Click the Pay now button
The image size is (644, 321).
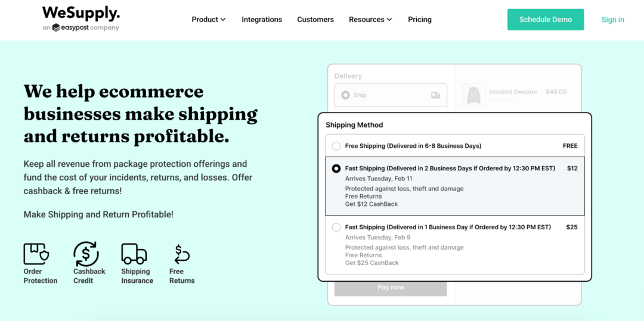point(391,288)
